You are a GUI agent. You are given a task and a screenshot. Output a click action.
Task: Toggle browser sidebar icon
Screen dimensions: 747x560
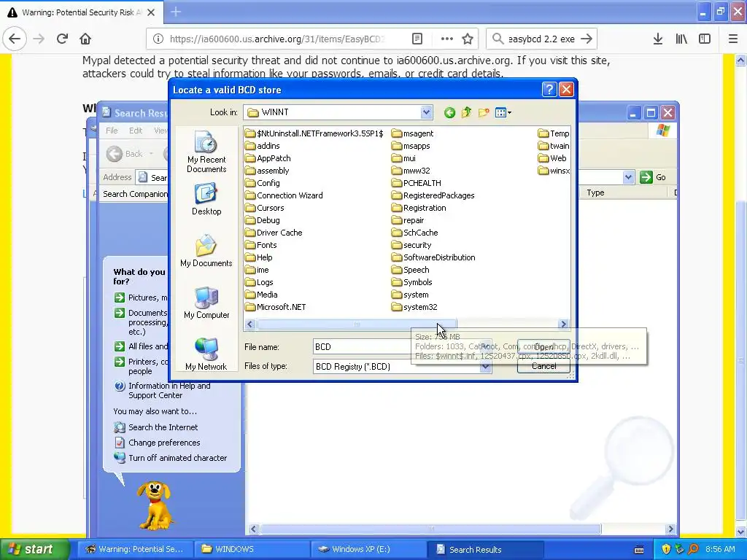(705, 39)
